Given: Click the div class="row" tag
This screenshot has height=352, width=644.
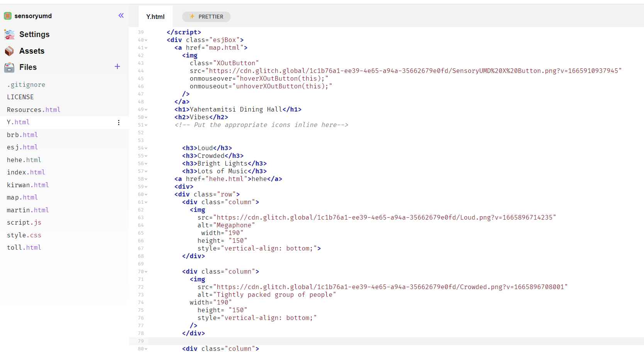Looking at the screenshot, I should [207, 194].
